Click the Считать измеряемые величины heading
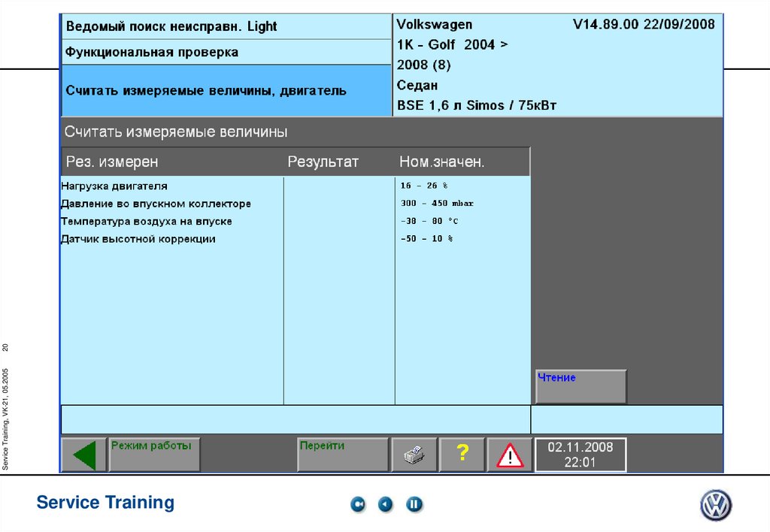Image resolution: width=770 pixels, height=532 pixels. pos(176,131)
